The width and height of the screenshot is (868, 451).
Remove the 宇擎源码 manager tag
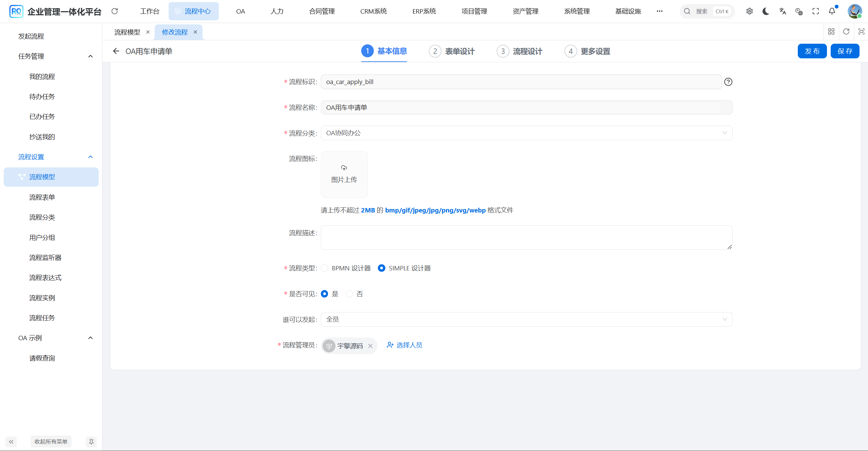click(370, 346)
